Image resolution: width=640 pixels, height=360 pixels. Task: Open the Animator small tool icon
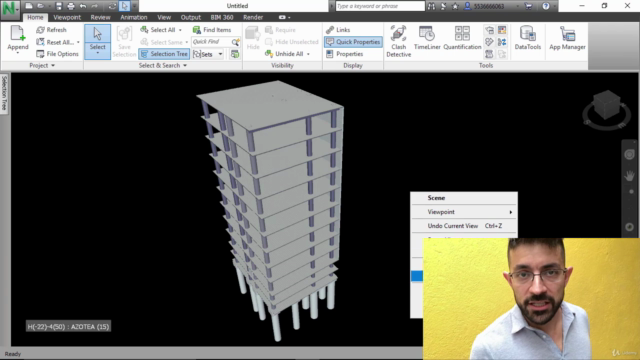489,42
